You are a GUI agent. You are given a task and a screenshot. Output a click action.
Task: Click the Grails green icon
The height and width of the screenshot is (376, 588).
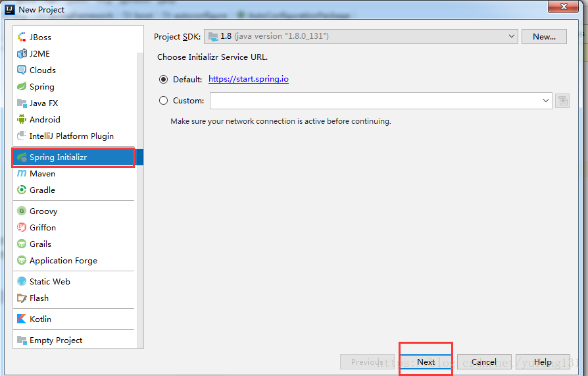pos(22,244)
